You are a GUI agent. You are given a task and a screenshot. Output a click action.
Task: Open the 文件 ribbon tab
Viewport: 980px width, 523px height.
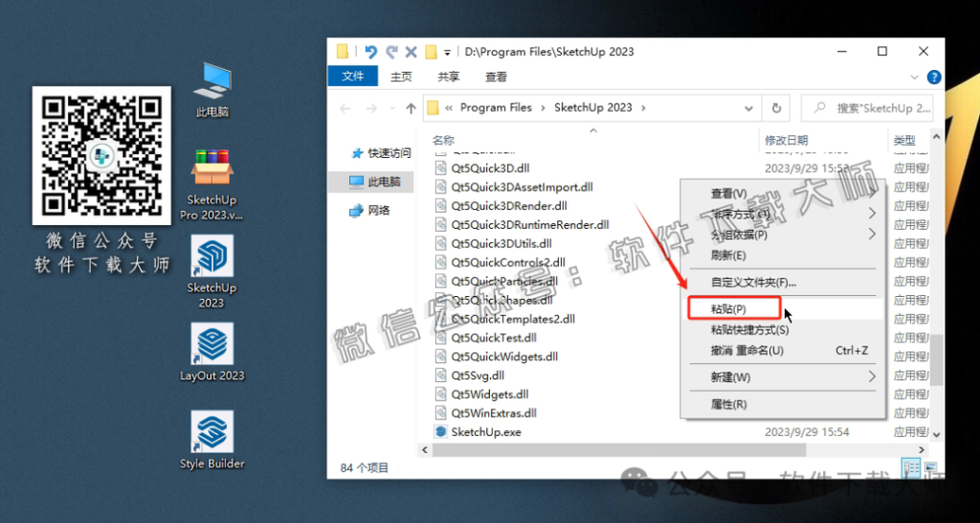click(x=353, y=77)
